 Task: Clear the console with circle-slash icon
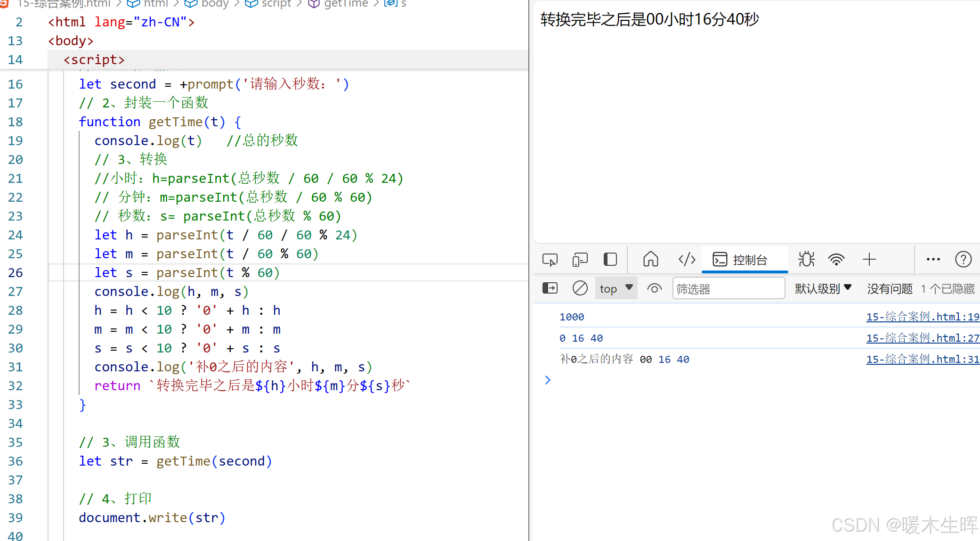(580, 288)
